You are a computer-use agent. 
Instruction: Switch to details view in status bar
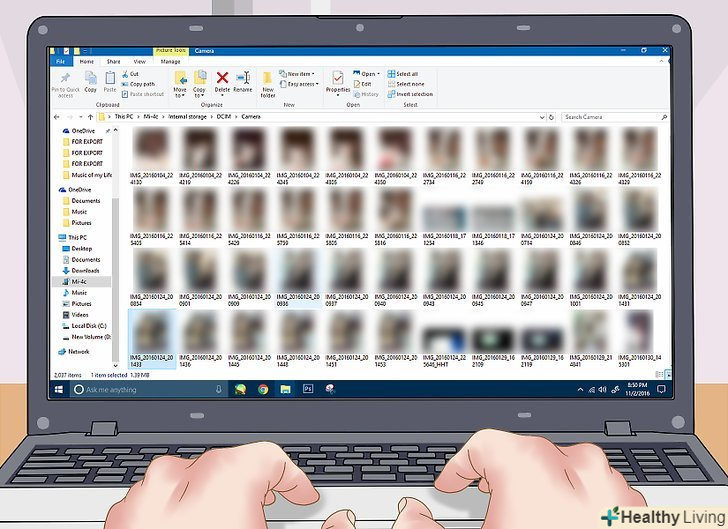659,374
